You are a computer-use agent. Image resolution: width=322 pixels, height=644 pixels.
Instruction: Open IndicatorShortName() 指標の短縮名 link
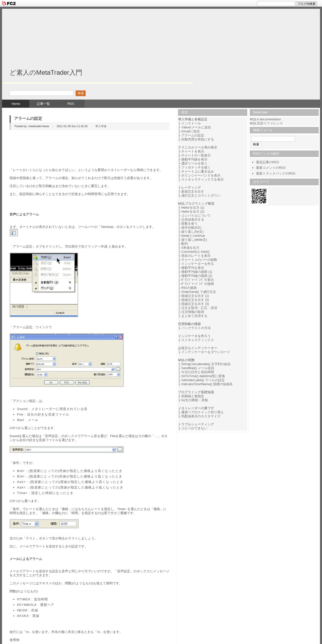click(207, 384)
